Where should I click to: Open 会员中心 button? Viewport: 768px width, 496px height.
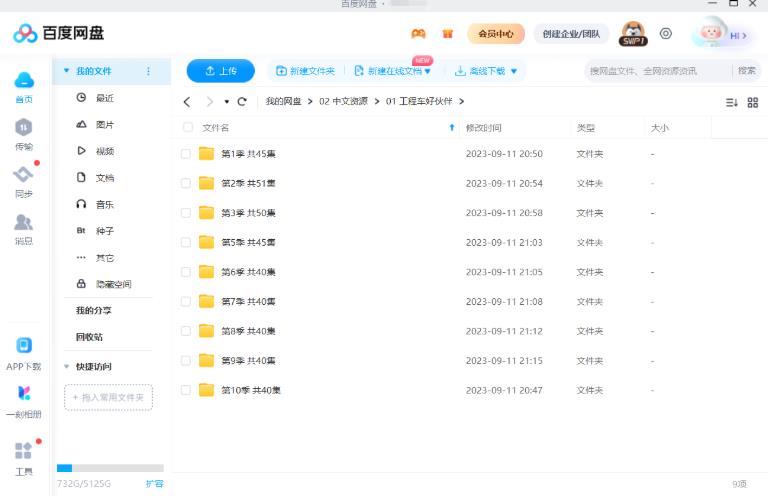496,34
